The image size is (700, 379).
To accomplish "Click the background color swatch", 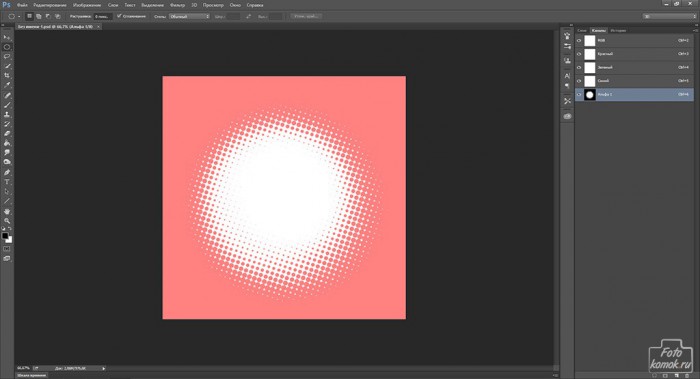I will coord(9,240).
